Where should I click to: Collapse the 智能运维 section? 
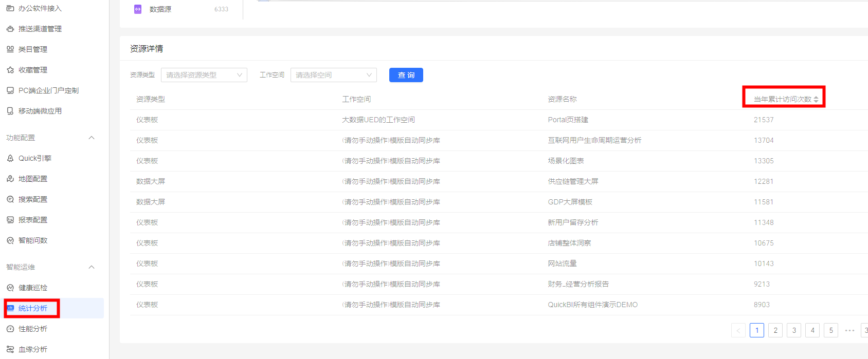[x=92, y=267]
